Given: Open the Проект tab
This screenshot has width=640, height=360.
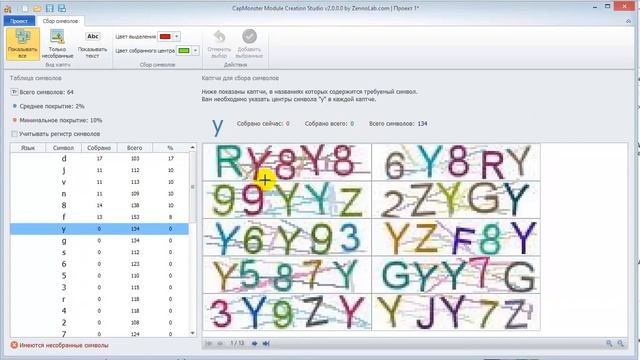Looking at the screenshot, I should (19, 21).
